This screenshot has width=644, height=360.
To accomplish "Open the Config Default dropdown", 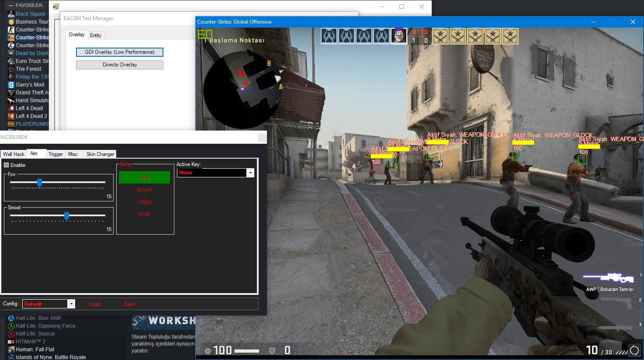I will pyautogui.click(x=71, y=304).
